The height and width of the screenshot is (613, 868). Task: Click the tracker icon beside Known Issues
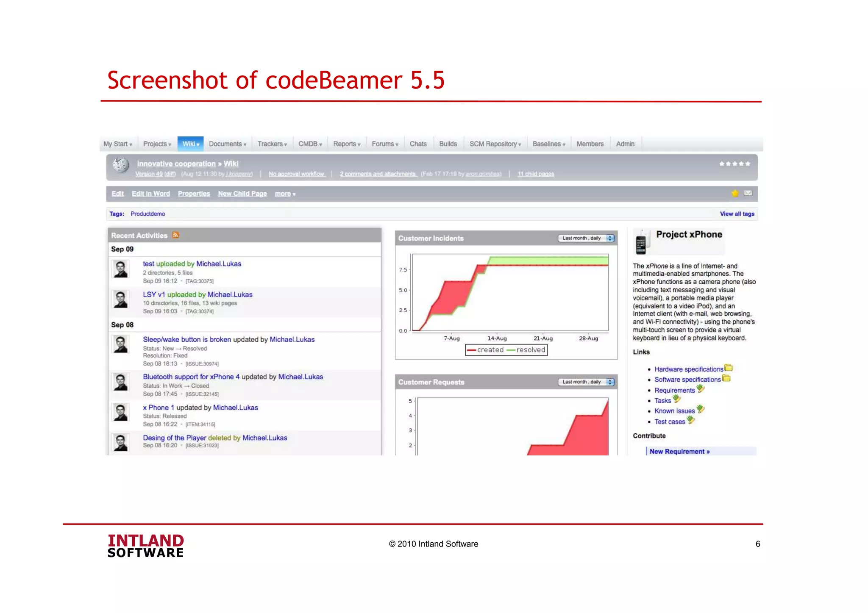coord(701,410)
